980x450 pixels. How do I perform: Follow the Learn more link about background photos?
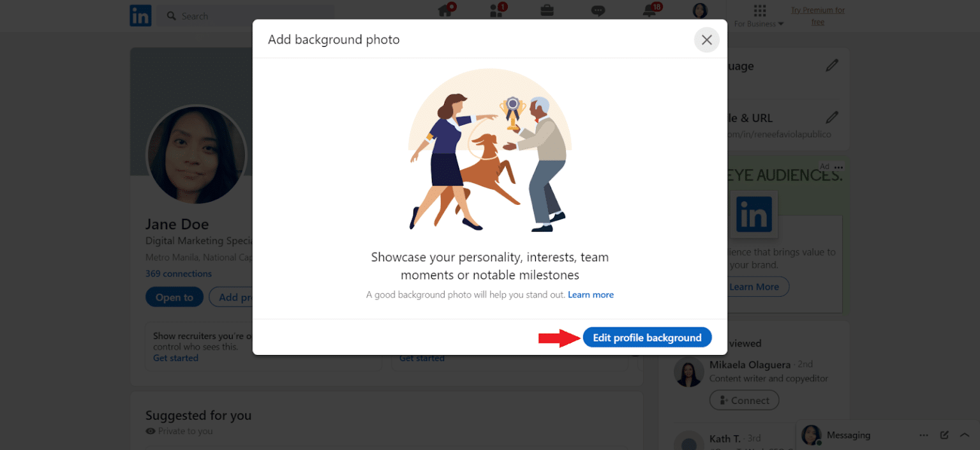(591, 294)
